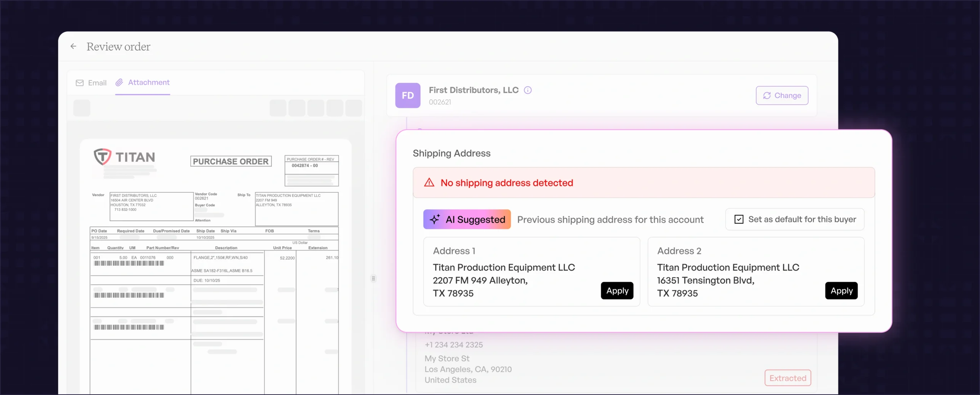This screenshot has height=395, width=980.
Task: Click the No shipping address detected banner
Action: pos(644,183)
